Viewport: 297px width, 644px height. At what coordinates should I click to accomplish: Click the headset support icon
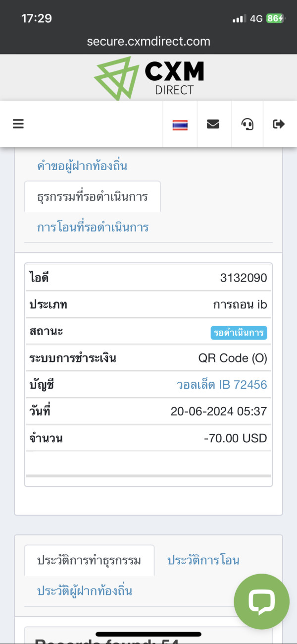247,124
